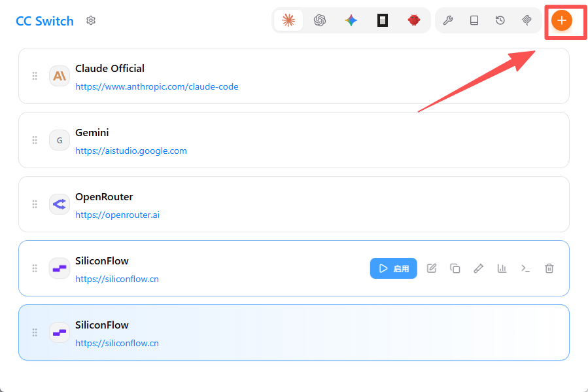This screenshot has height=392, width=588.
Task: Open the anthropic.com/claude-code link
Action: (157, 86)
